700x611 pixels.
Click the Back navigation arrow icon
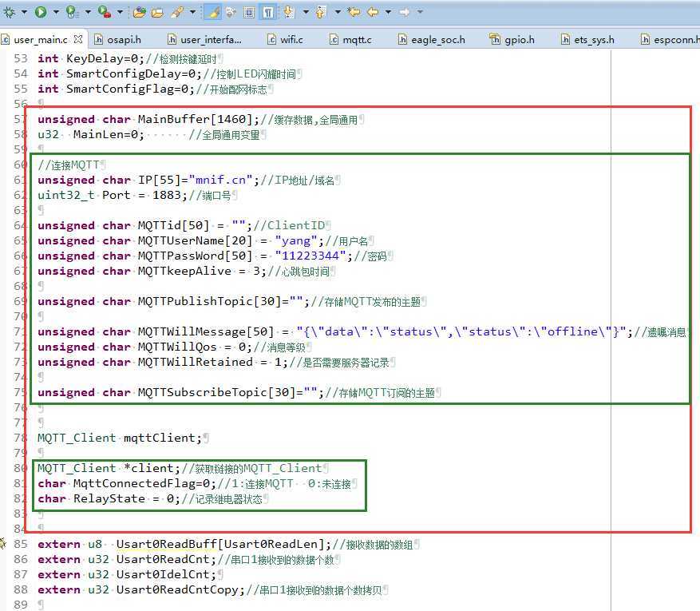pos(373,12)
